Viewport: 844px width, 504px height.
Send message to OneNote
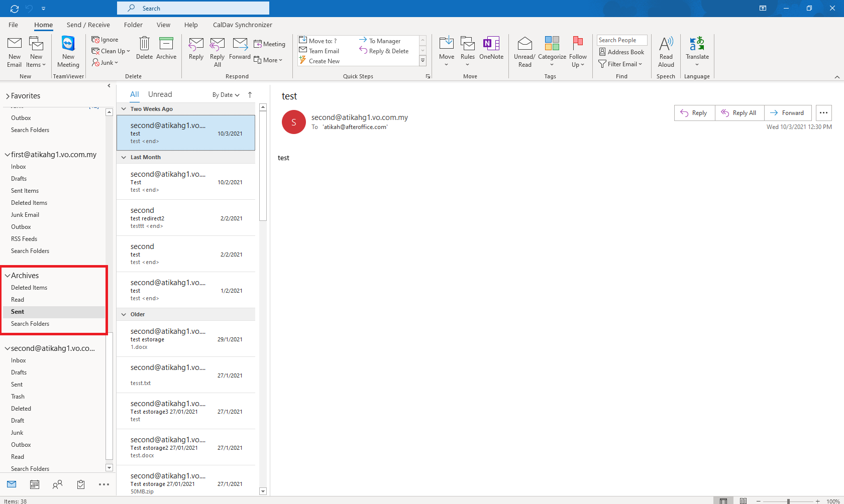click(491, 48)
